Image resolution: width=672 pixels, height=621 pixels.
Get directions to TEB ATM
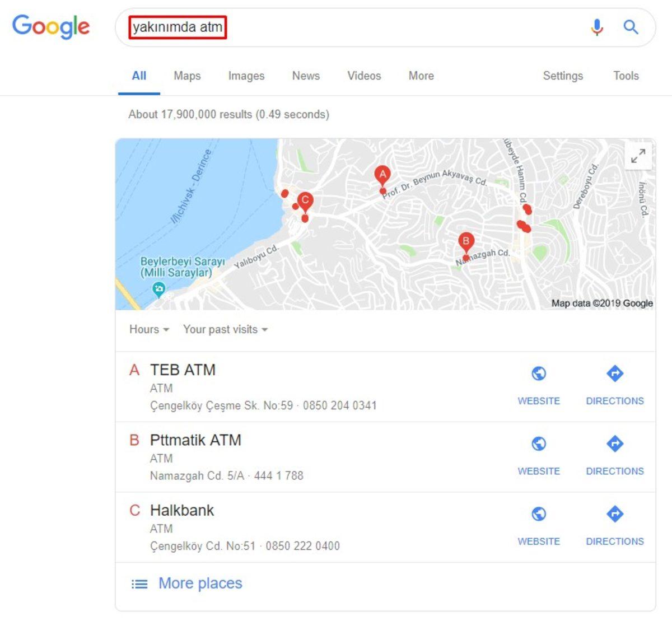tap(614, 373)
